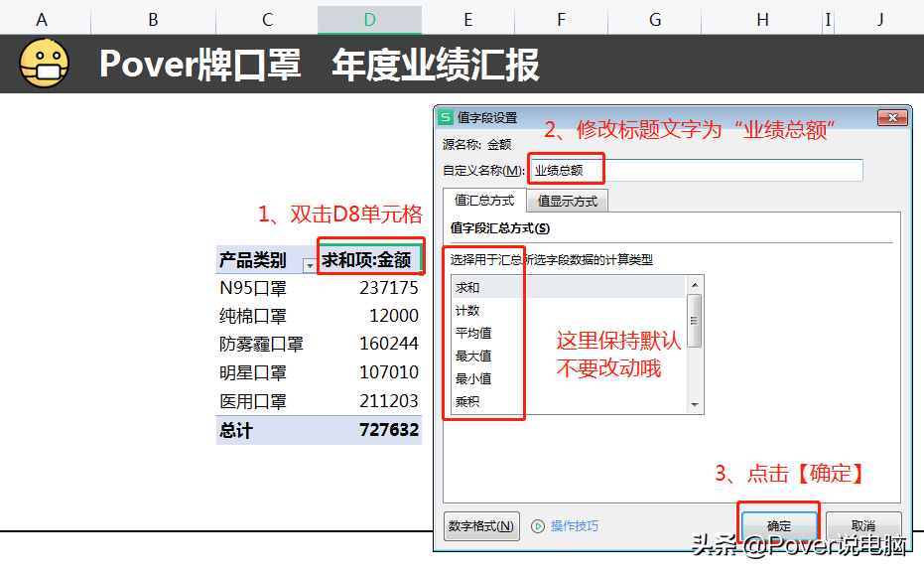Select column G header

655,20
